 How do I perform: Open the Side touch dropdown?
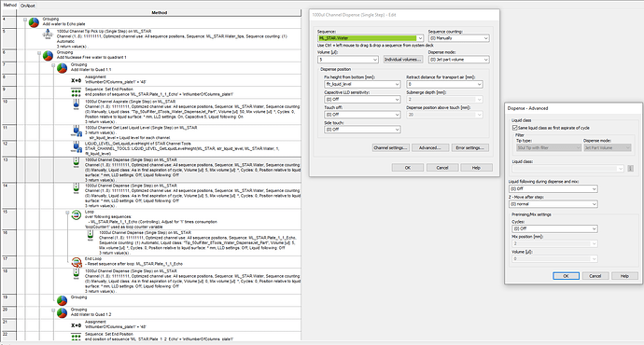click(x=398, y=130)
